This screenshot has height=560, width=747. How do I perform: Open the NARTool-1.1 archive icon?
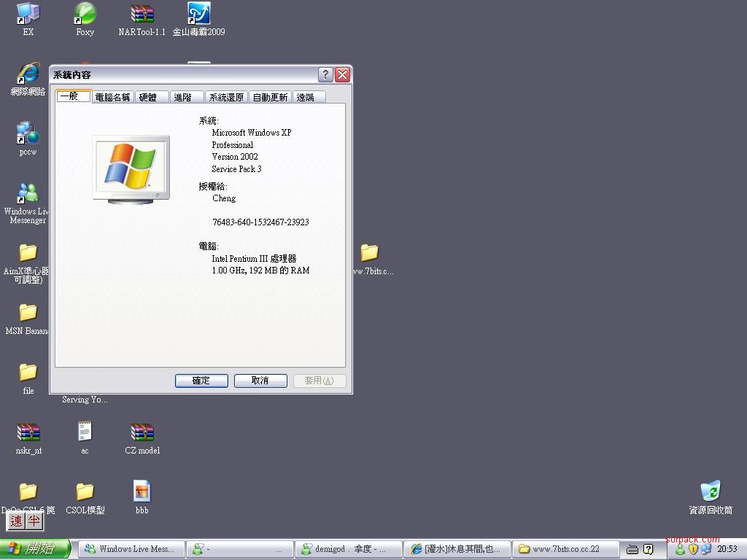pos(142,14)
